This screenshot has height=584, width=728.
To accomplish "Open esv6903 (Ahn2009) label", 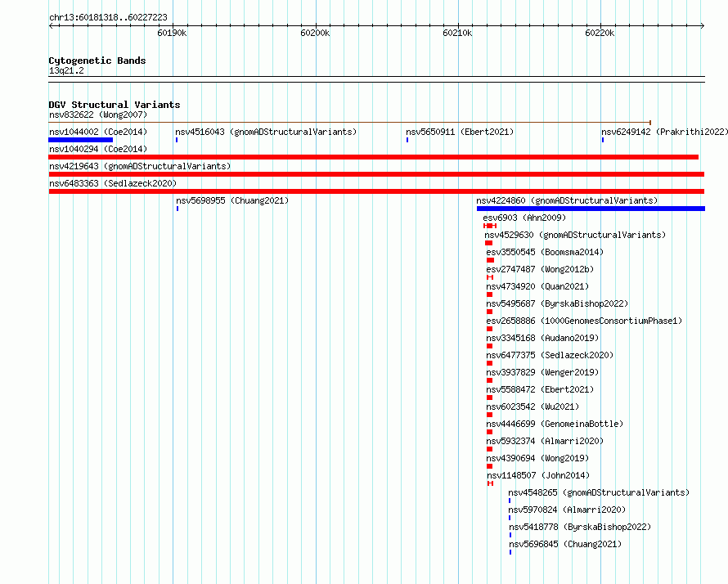I will coord(524,218).
